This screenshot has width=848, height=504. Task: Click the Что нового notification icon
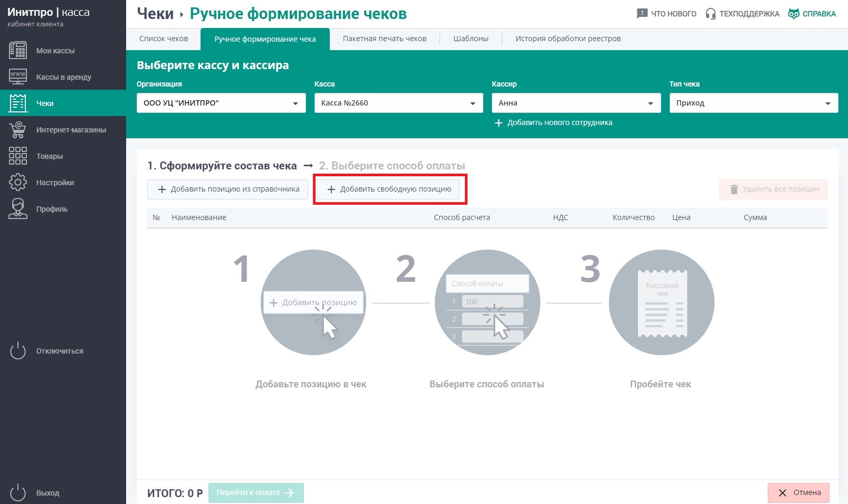pos(642,14)
